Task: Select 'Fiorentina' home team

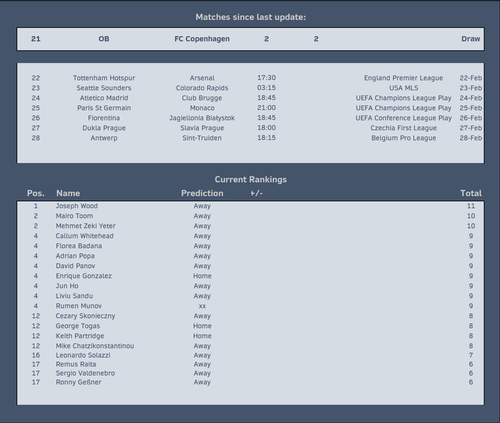Action: (x=104, y=118)
